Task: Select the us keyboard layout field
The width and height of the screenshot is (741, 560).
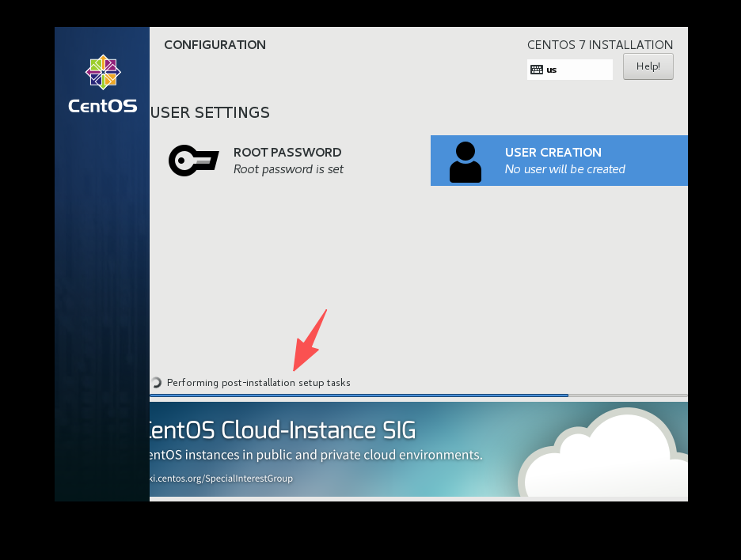Action: point(569,70)
